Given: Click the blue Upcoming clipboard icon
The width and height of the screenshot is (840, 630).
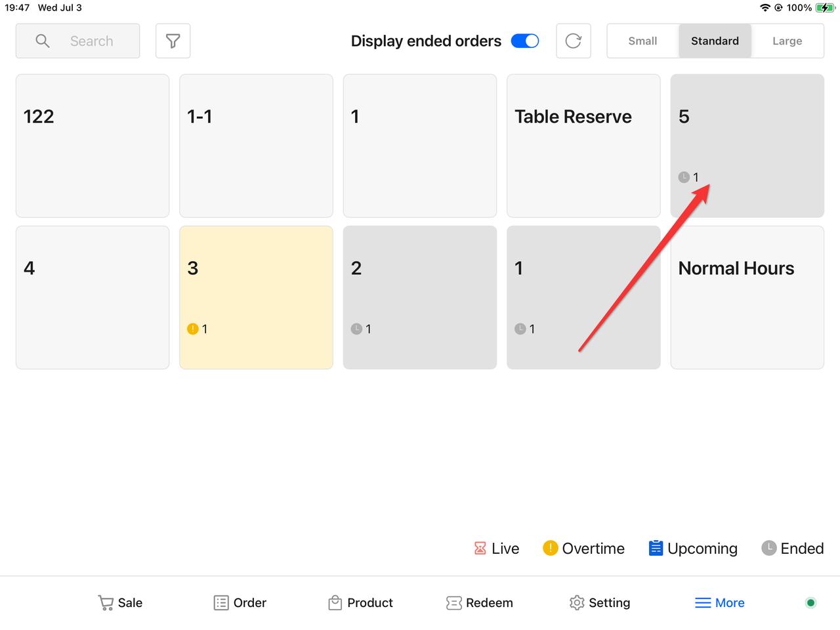Looking at the screenshot, I should click(656, 549).
